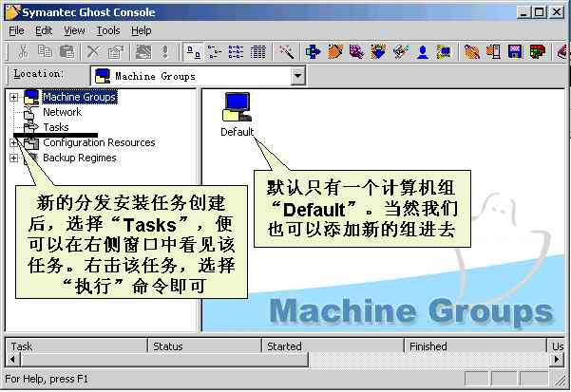Switch to large icons view
This screenshot has width=571, height=392.
tap(193, 52)
